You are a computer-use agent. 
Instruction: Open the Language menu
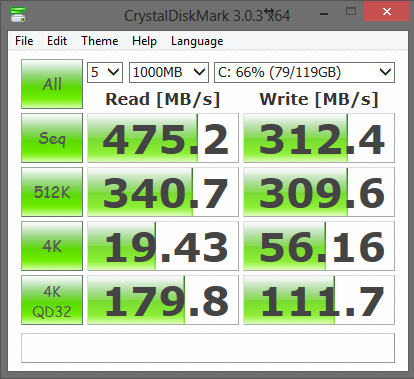[x=197, y=41]
